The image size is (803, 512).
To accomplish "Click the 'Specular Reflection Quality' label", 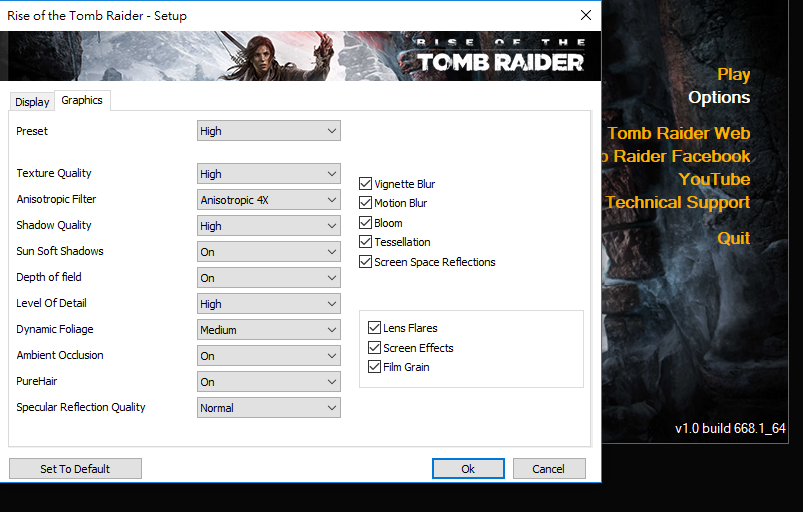I will (x=81, y=407).
